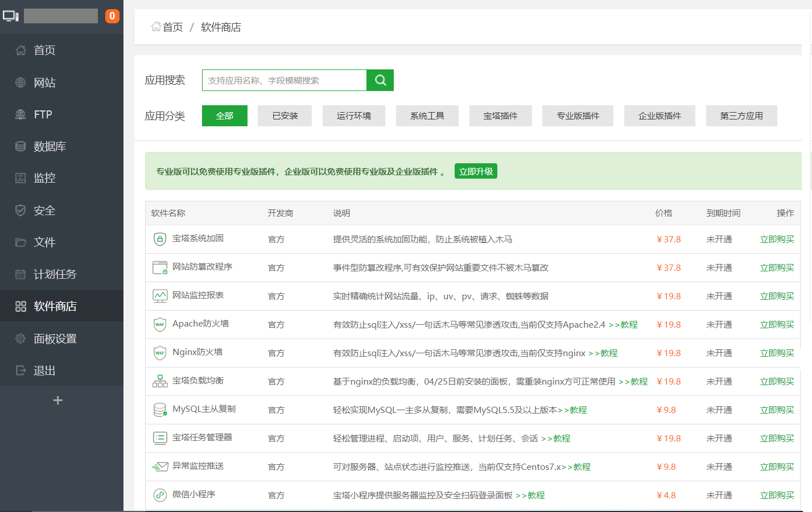This screenshot has width=812, height=512.
Task: Click the 应用搜索 search input field
Action: (x=284, y=80)
